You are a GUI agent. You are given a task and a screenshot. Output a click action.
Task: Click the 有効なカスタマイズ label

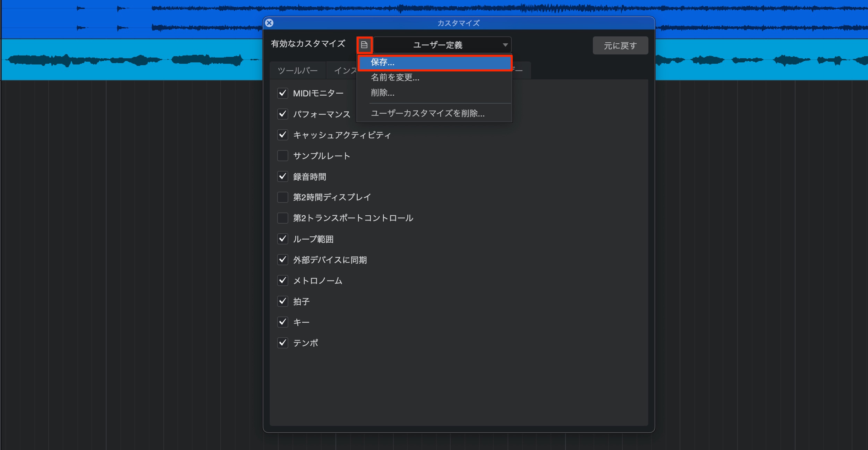click(x=308, y=44)
